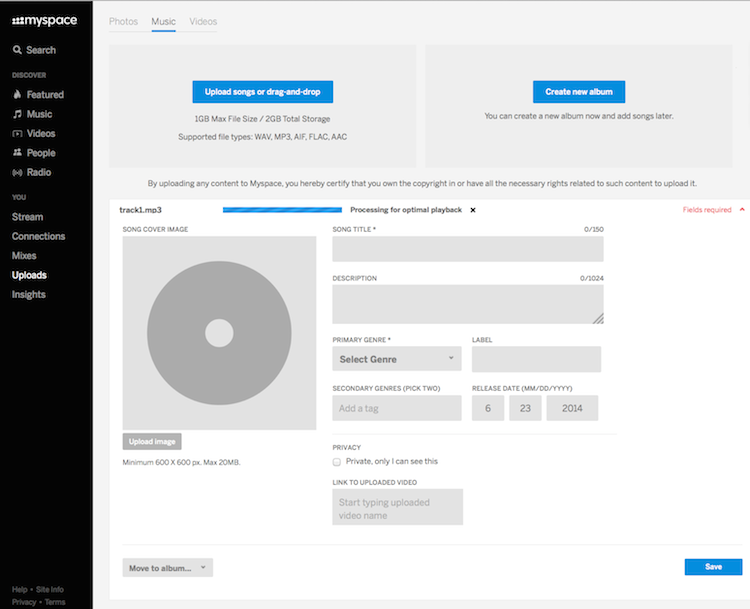Click the People icon in sidebar
This screenshot has width=750, height=609.
click(x=17, y=153)
